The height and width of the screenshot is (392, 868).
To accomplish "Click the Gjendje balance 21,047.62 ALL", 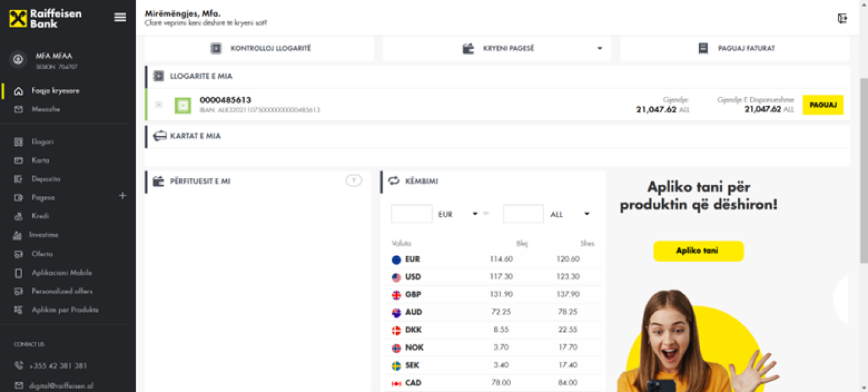I will click(x=662, y=109).
